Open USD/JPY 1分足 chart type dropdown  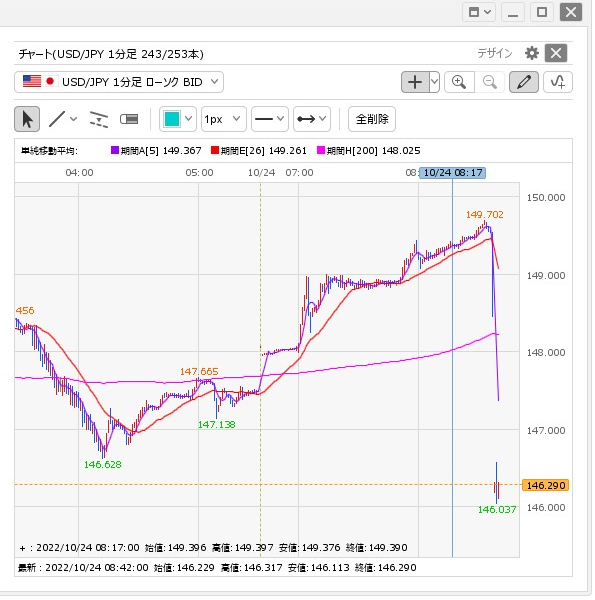pos(119,82)
